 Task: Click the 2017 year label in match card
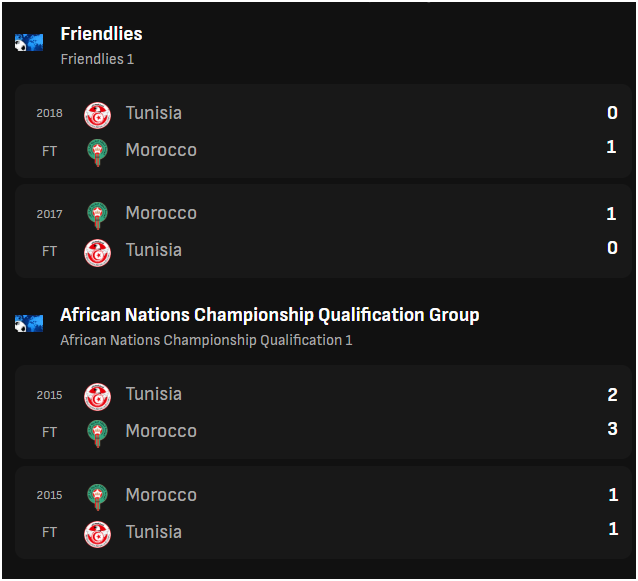click(x=49, y=214)
